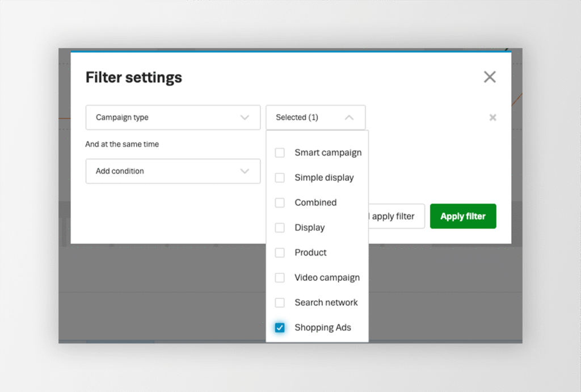Toggle the Video campaign checkbox
This screenshot has height=392, width=581.
pyautogui.click(x=280, y=277)
